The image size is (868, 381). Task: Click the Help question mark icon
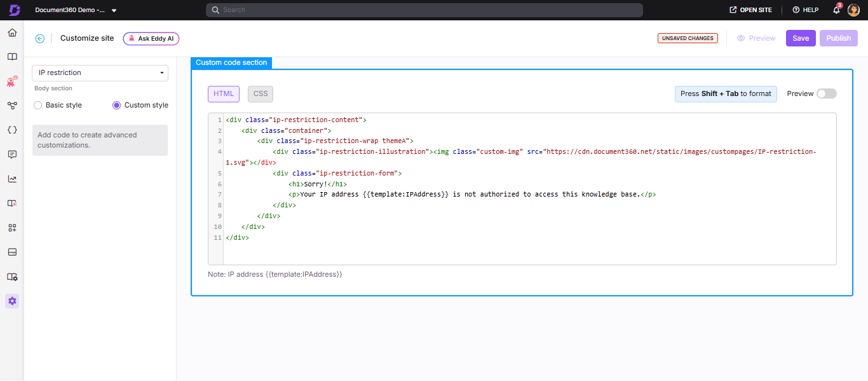click(x=796, y=10)
